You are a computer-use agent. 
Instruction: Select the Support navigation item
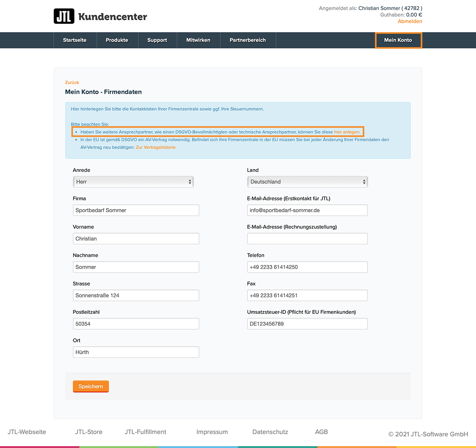157,40
